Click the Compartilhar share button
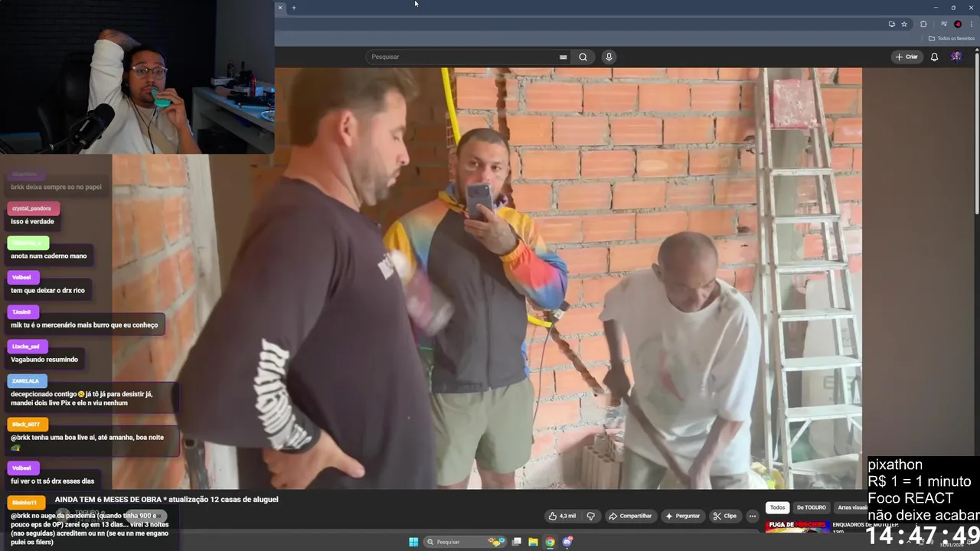Viewport: 980px width, 551px height. click(630, 516)
